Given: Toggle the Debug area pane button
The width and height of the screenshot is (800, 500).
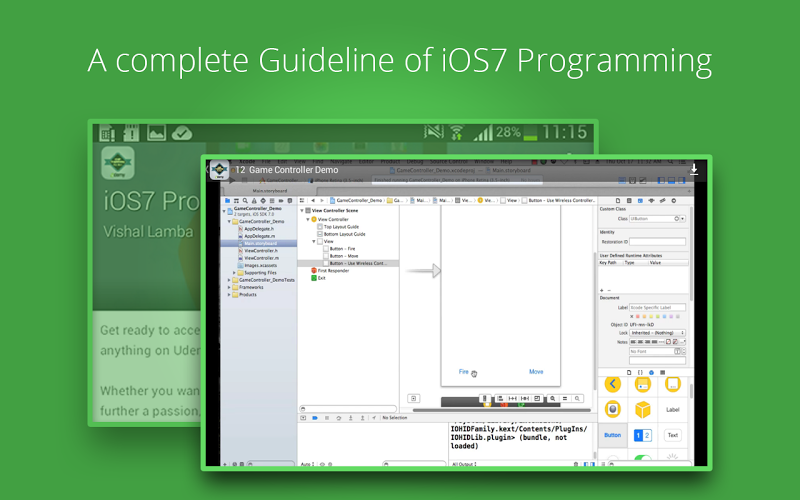Looking at the screenshot, I should [671, 181].
